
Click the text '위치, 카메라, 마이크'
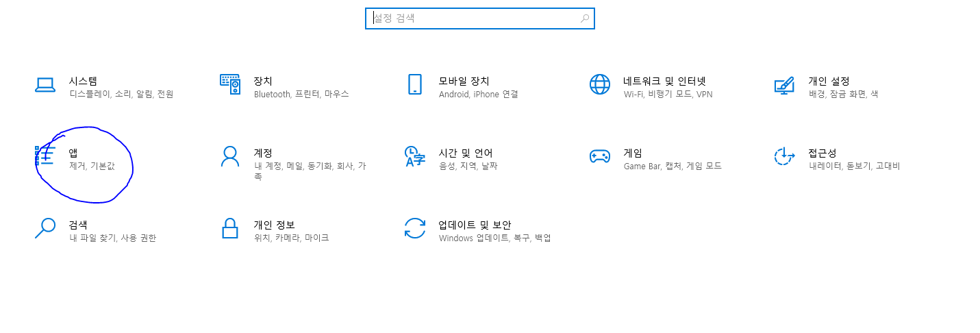click(292, 238)
